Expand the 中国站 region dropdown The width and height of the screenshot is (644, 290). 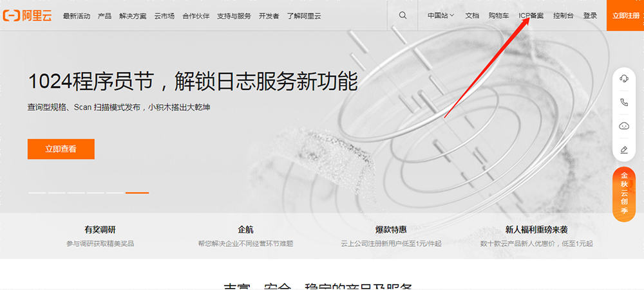(440, 15)
